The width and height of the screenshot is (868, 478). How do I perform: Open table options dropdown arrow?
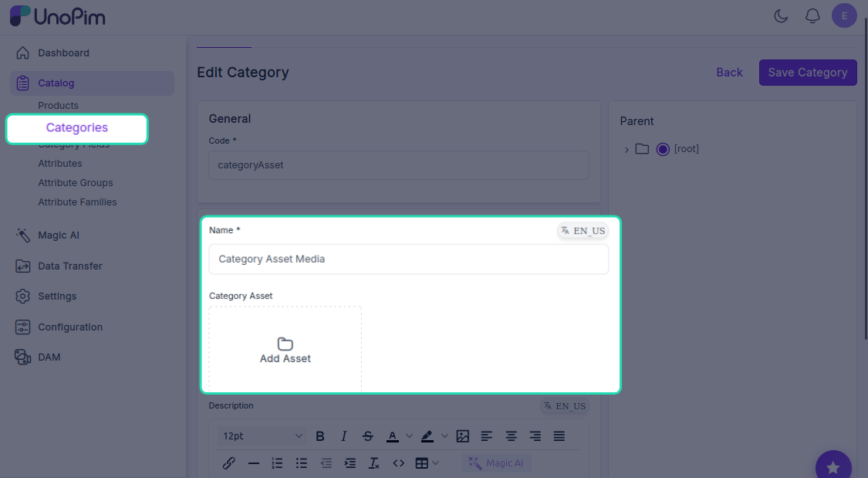click(436, 463)
